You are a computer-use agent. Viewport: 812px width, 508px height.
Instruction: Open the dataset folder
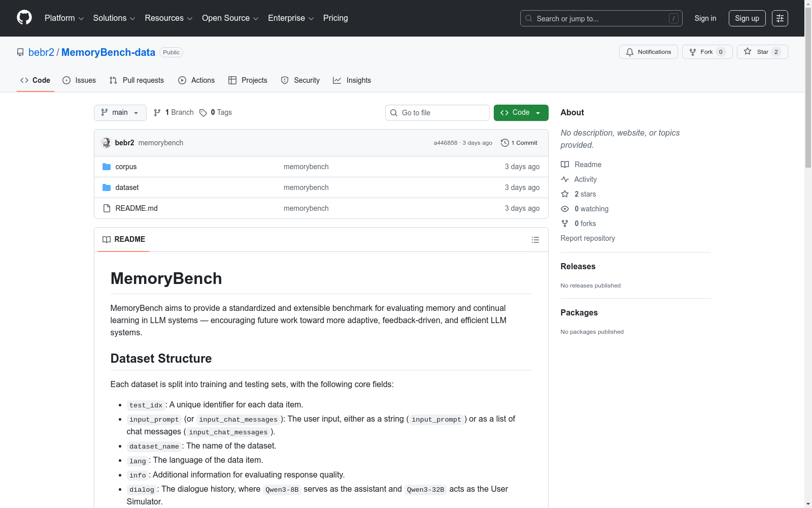tap(127, 187)
